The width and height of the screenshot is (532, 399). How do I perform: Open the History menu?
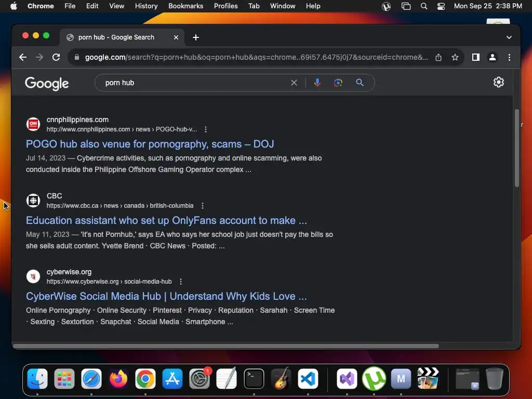point(146,6)
